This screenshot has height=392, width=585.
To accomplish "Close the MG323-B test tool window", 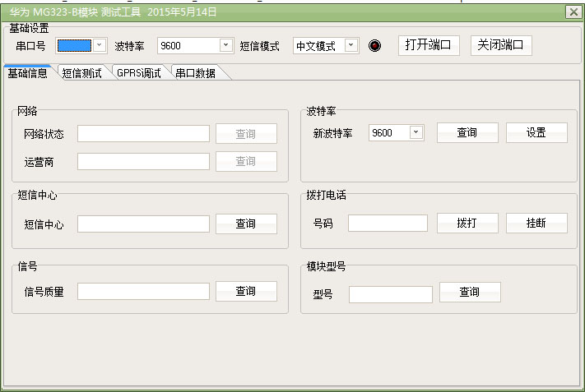I will coord(573,12).
